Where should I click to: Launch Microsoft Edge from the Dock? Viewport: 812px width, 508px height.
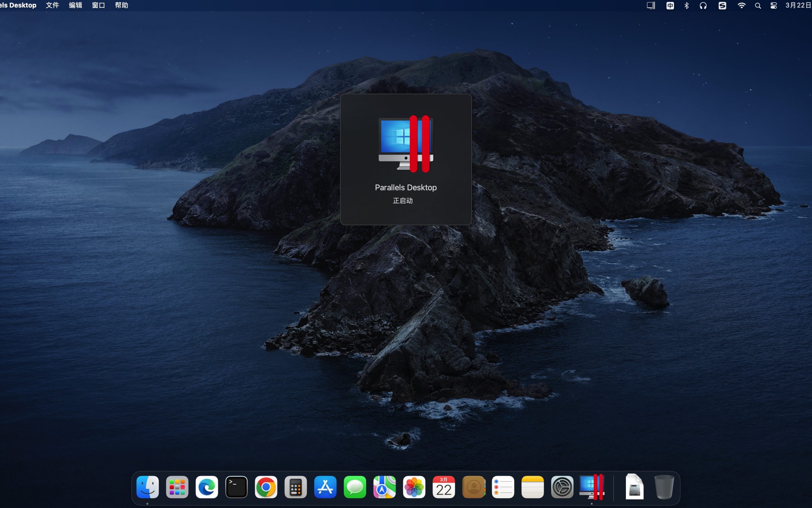click(x=206, y=487)
